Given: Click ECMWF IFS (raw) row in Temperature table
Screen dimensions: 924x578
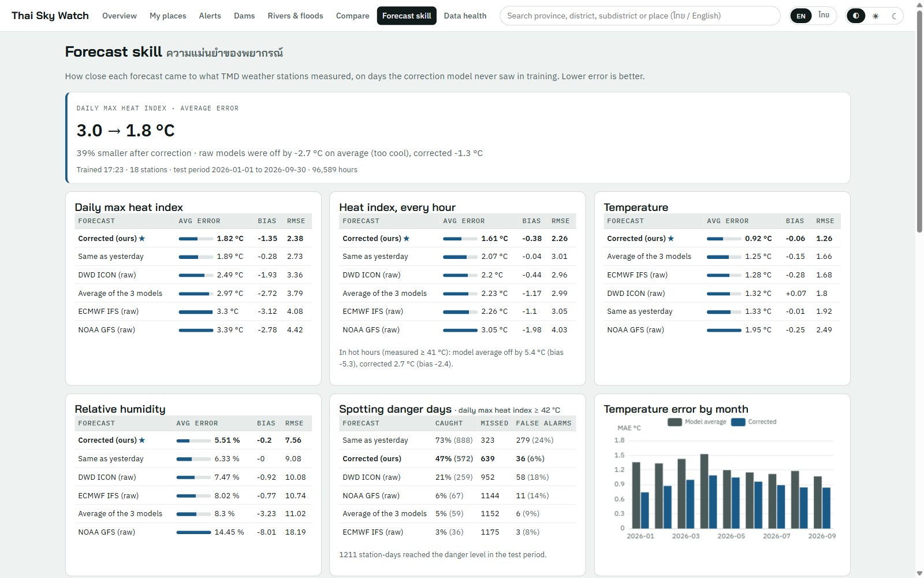Looking at the screenshot, I should [x=722, y=275].
